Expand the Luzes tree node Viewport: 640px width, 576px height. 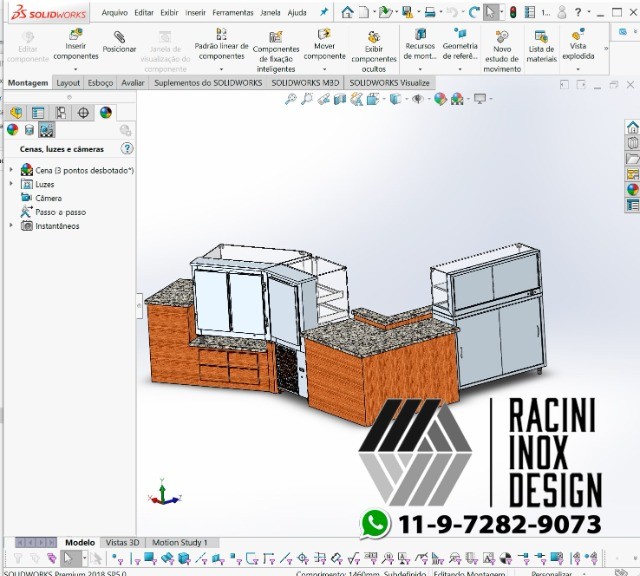11,184
